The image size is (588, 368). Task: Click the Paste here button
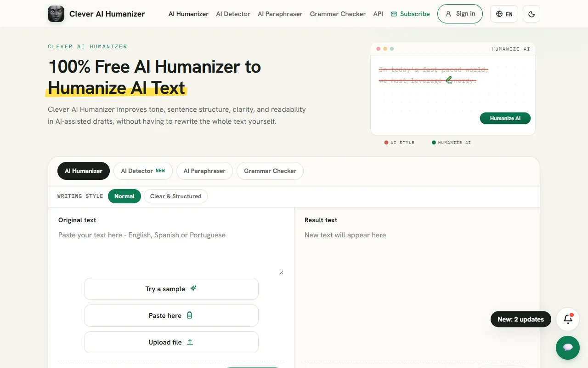pos(171,316)
